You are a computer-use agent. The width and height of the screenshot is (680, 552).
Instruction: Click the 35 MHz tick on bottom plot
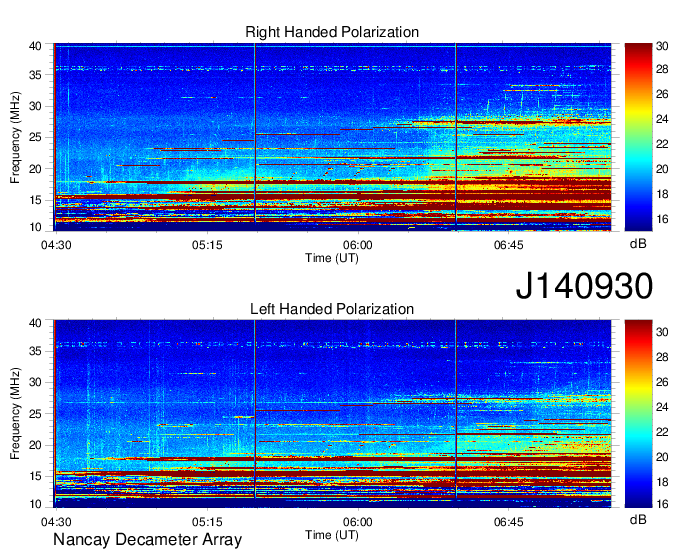point(35,351)
